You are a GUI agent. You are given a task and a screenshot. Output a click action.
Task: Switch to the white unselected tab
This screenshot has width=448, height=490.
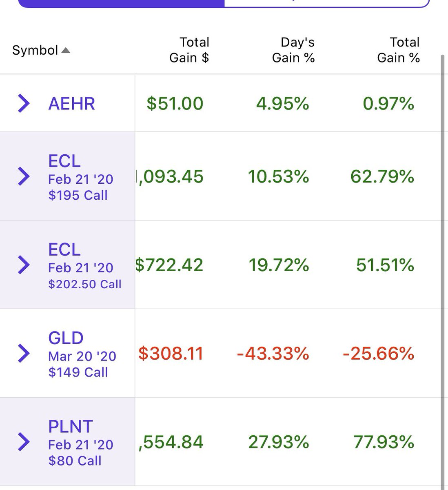click(x=326, y=3)
